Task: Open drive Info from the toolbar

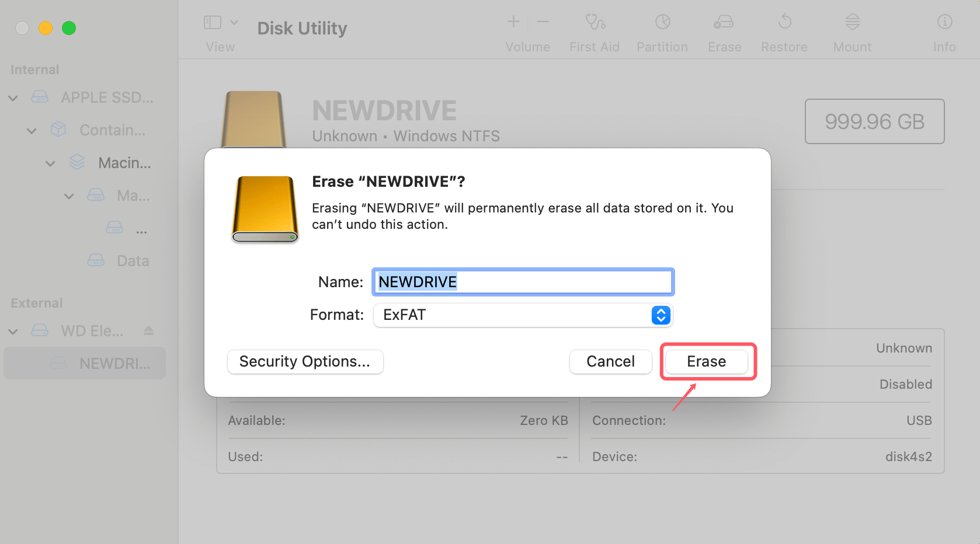Action: [x=944, y=29]
